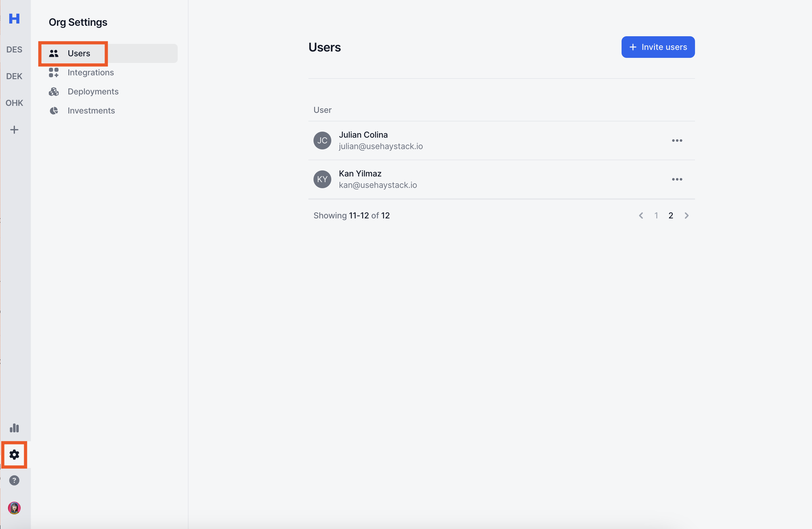
Task: Click the Invite users button
Action: tap(658, 47)
